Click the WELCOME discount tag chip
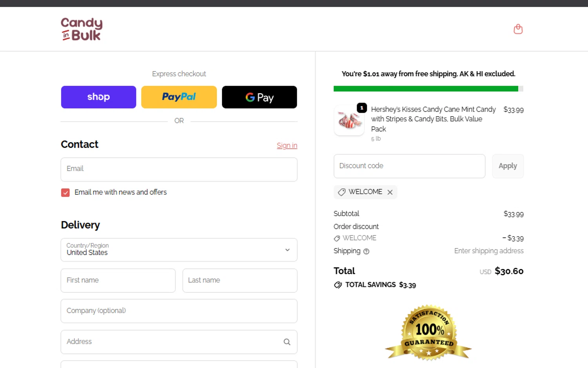Viewport: 588px width, 368px height. click(x=365, y=192)
